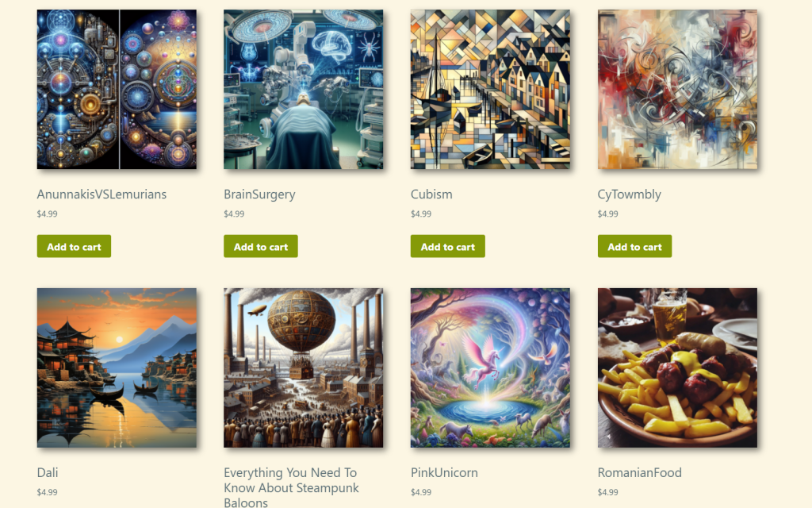Screen dimensions: 812x508
Task: Add CyTowmbly to cart
Action: [x=634, y=246]
